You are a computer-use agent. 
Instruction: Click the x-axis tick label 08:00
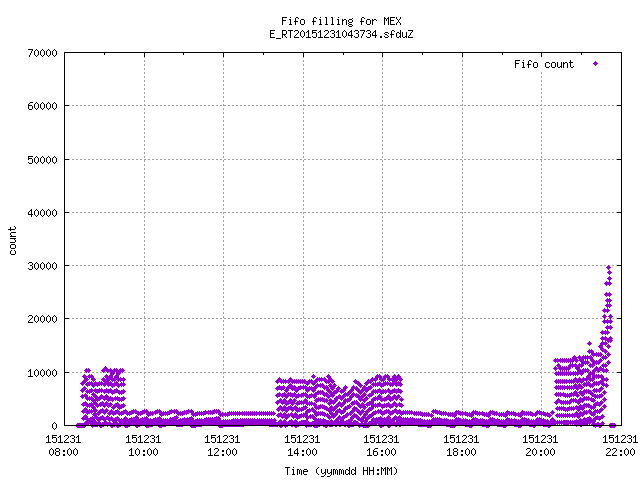pos(63,452)
